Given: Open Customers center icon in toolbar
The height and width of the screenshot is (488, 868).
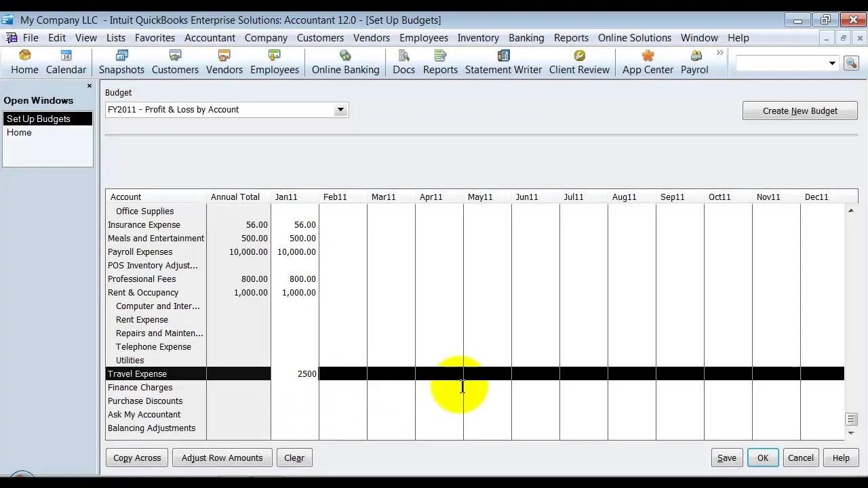Looking at the screenshot, I should pos(175,62).
